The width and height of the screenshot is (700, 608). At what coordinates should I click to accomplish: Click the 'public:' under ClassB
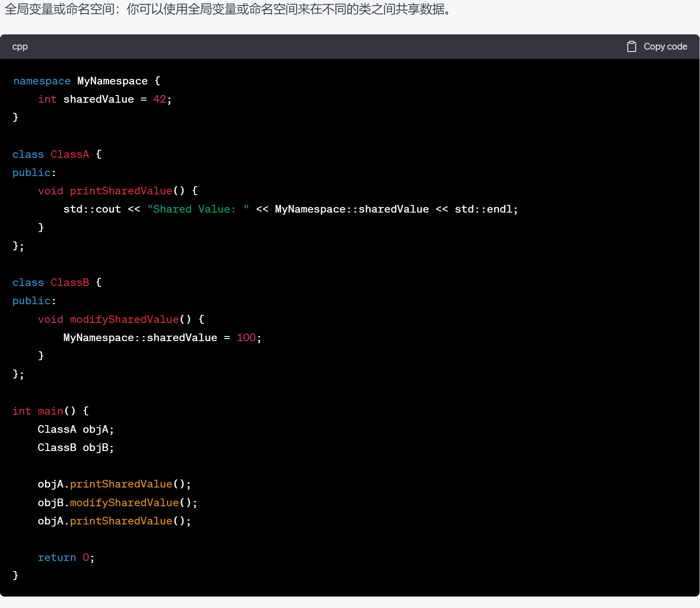click(x=34, y=301)
